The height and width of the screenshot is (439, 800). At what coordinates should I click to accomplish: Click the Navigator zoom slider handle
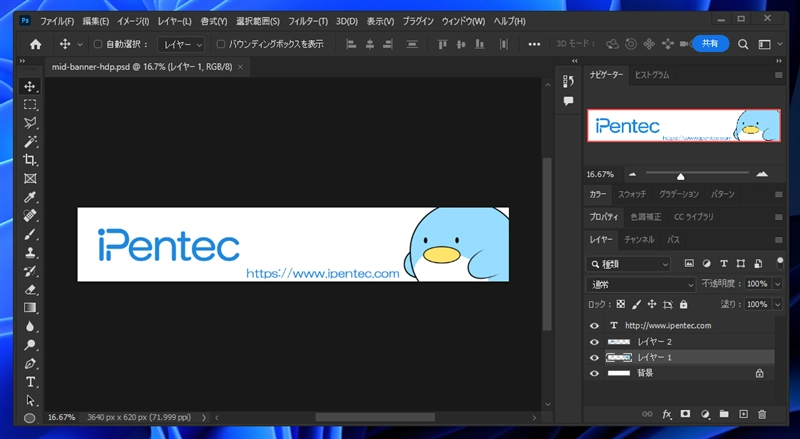tap(681, 177)
